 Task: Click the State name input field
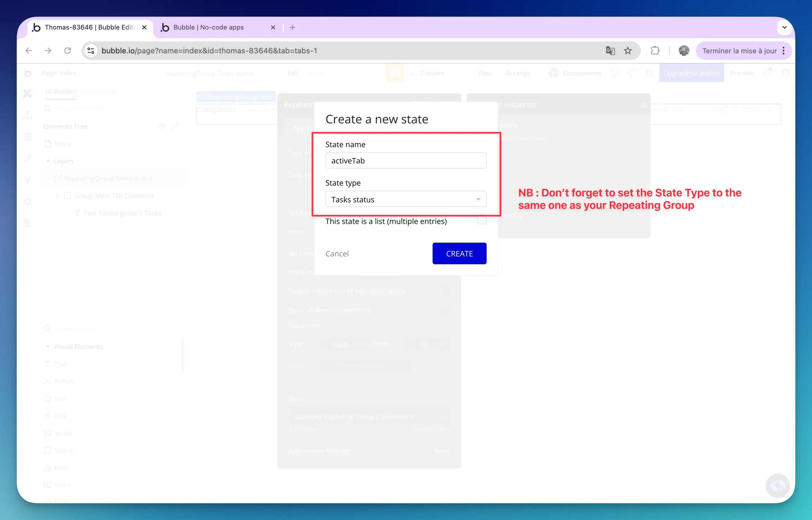point(406,160)
